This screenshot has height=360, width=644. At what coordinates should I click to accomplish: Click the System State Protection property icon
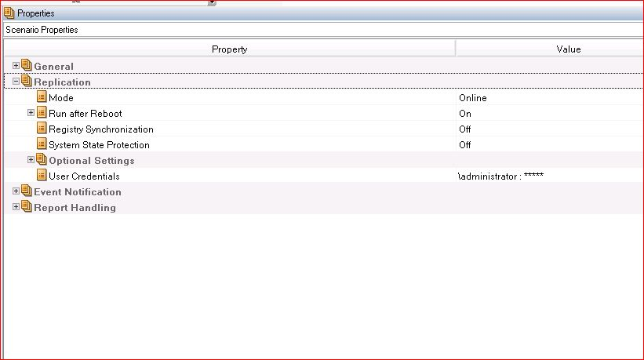42,144
